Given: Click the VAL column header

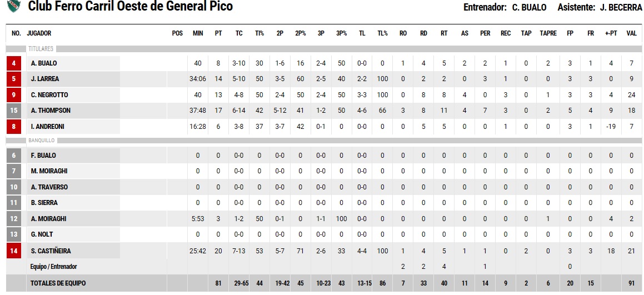Looking at the screenshot, I should pyautogui.click(x=631, y=33).
